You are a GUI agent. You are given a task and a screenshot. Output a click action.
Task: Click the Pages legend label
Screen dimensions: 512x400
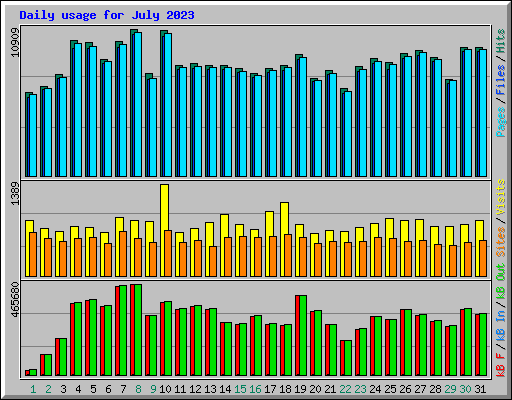click(x=501, y=122)
